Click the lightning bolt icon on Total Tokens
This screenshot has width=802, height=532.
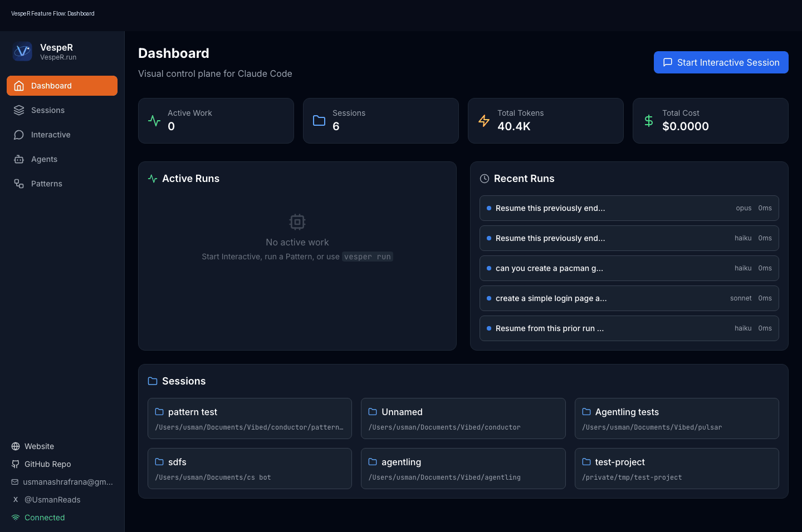pos(483,121)
